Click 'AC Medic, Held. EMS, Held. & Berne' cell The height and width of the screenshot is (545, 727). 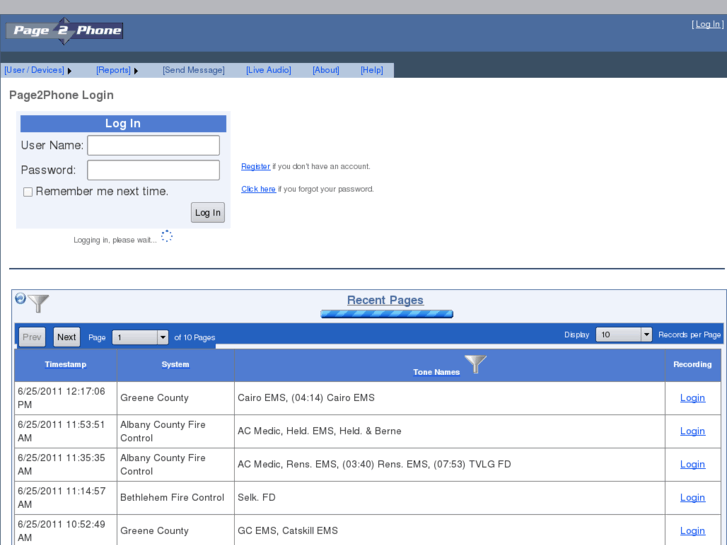[x=450, y=431]
